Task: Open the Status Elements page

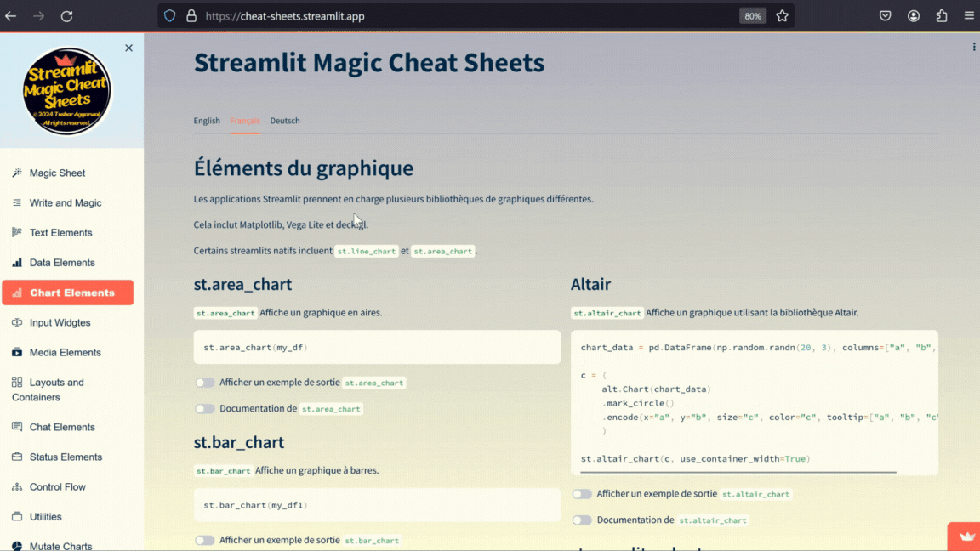Action: [x=67, y=457]
